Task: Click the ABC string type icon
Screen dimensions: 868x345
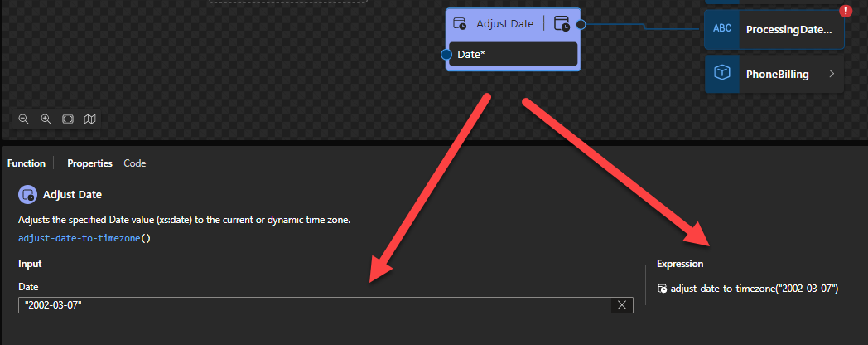Action: click(722, 28)
